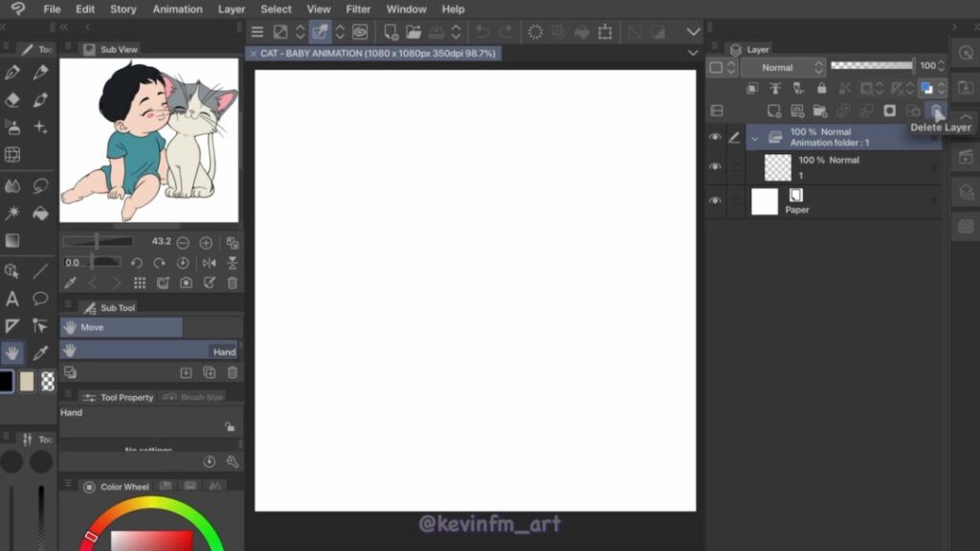Toggle visibility of the Animation folder
This screenshot has width=980, height=551.
(x=715, y=138)
